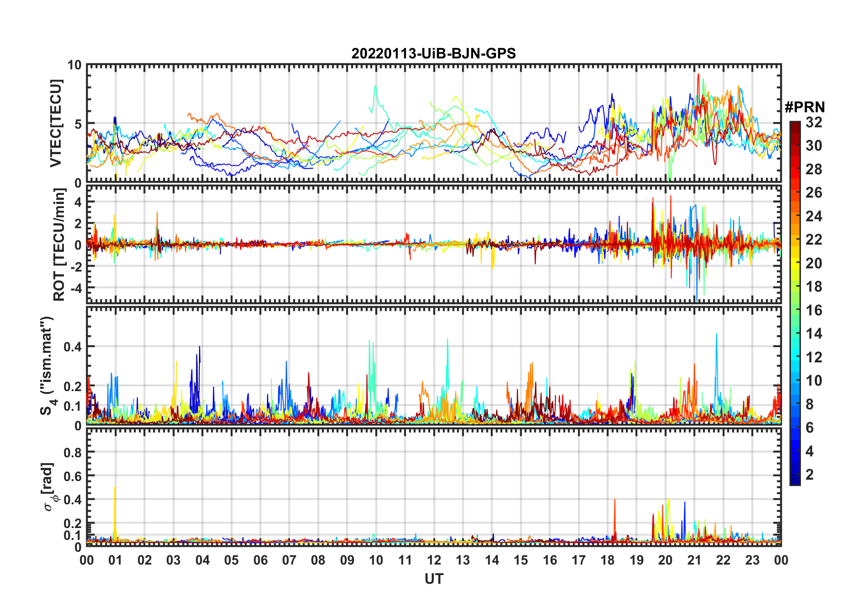
Task: Click the S4 axis tick label 0.2
Action: pyautogui.click(x=73, y=386)
